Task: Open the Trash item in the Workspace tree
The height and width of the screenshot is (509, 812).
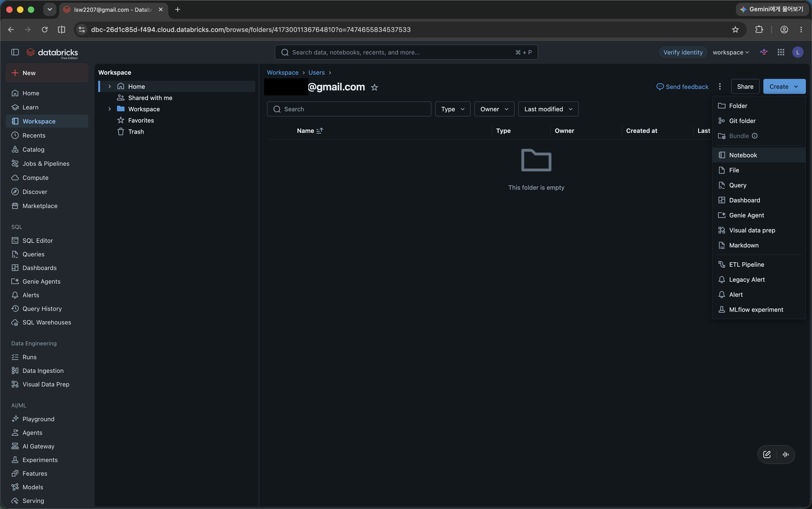Action: tap(136, 132)
